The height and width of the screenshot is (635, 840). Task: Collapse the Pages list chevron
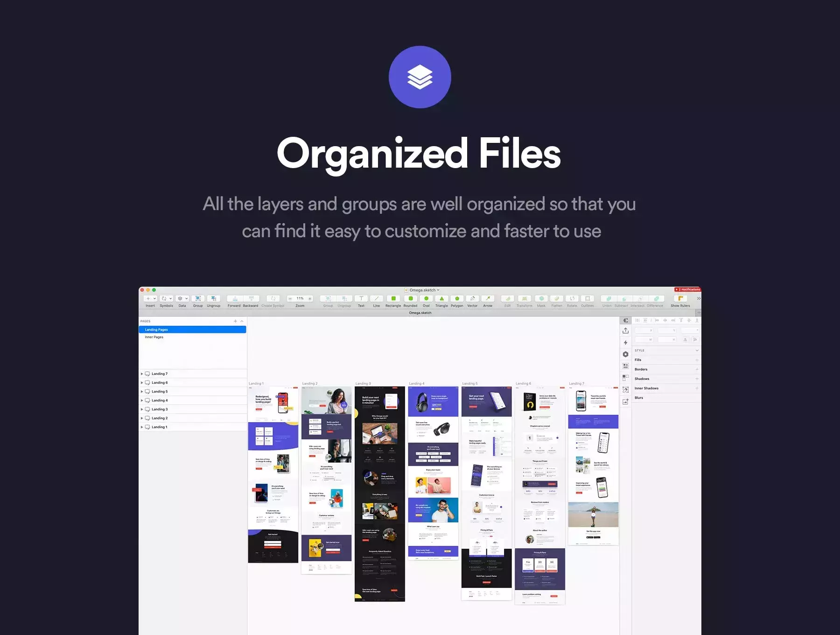pyautogui.click(x=242, y=321)
